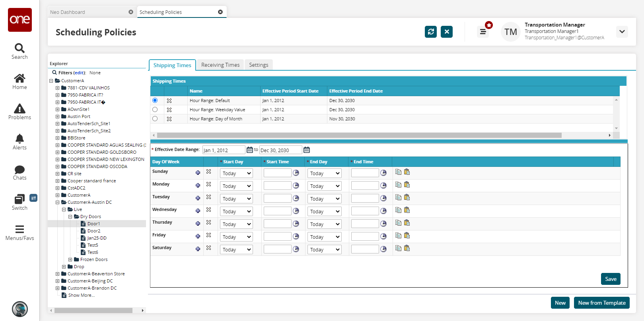Click the Save button
Screen dimensions: 644x321
tap(611, 279)
